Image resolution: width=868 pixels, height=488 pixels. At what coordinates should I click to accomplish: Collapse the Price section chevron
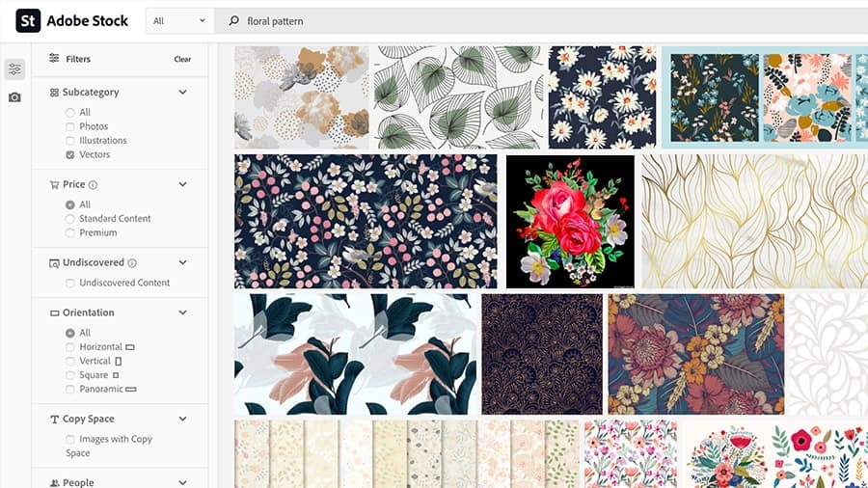[182, 184]
